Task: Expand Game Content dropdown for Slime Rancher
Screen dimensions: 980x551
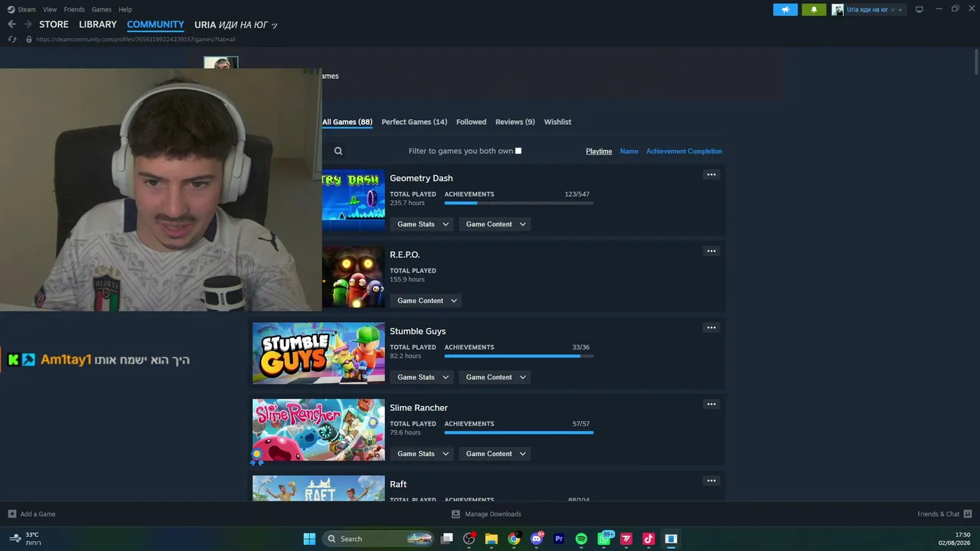Action: 496,454
